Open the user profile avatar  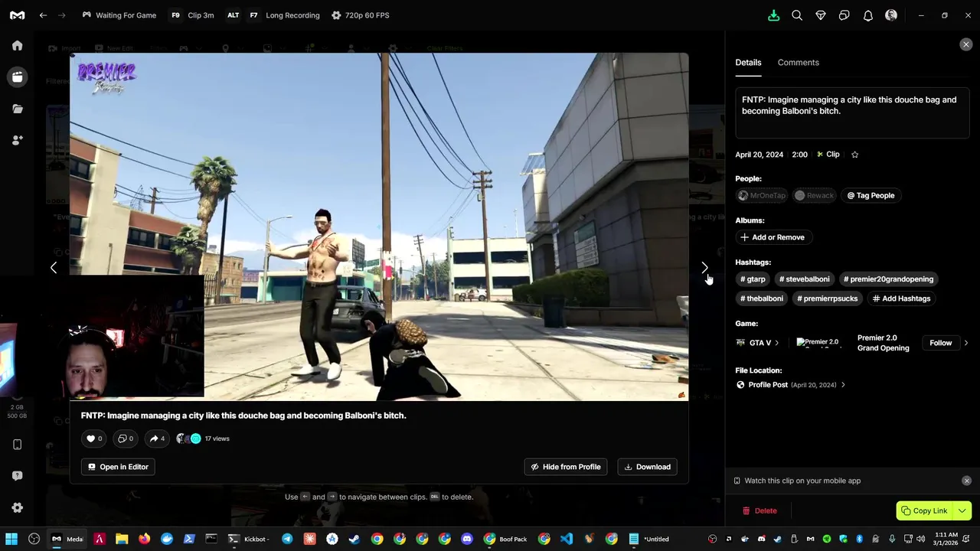click(x=891, y=15)
